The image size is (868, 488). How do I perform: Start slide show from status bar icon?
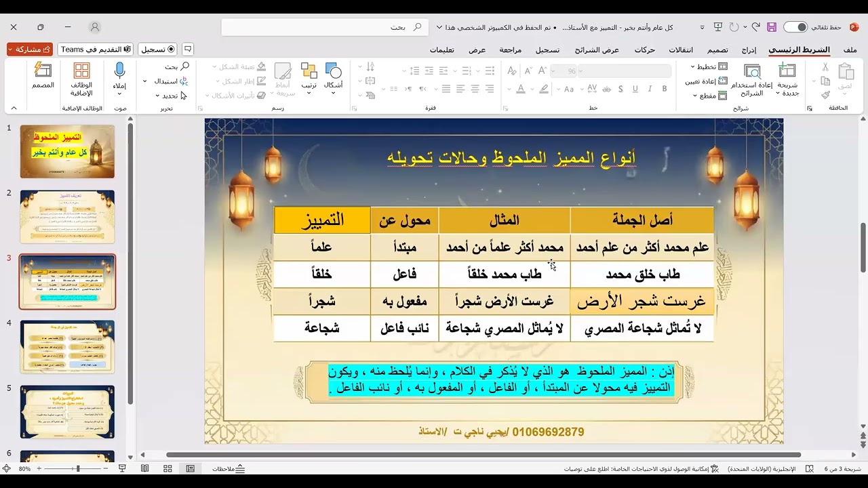point(122,468)
